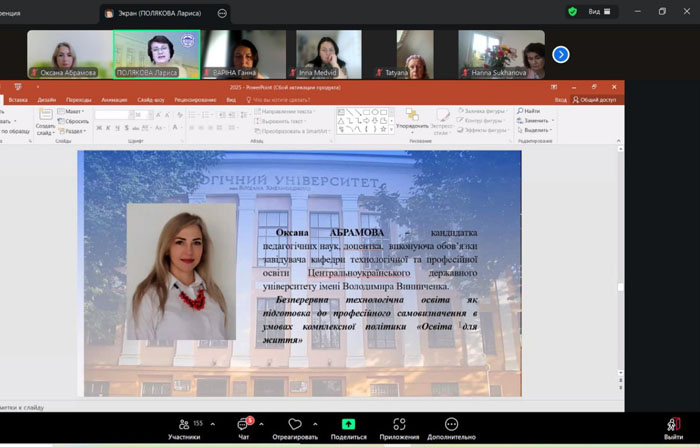The width and height of the screenshot is (700, 447).
Task: Click the green encryption shield icon
Action: [573, 12]
